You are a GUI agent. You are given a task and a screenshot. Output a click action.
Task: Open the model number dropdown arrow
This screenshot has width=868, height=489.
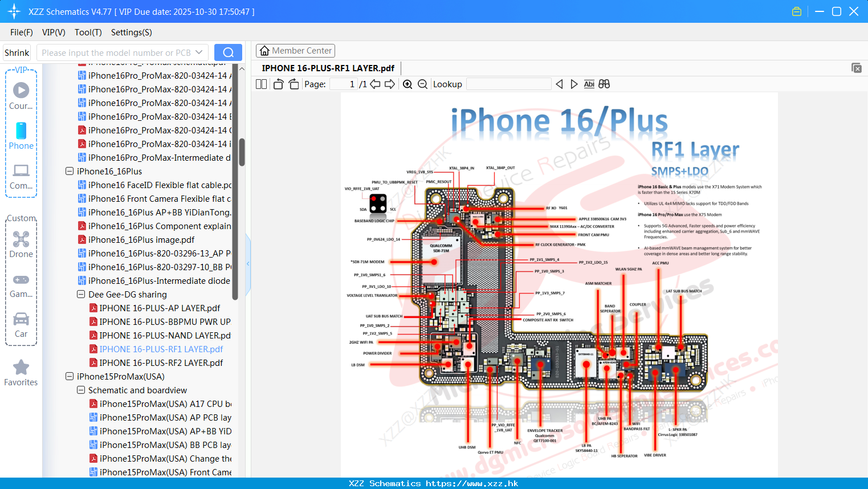199,52
